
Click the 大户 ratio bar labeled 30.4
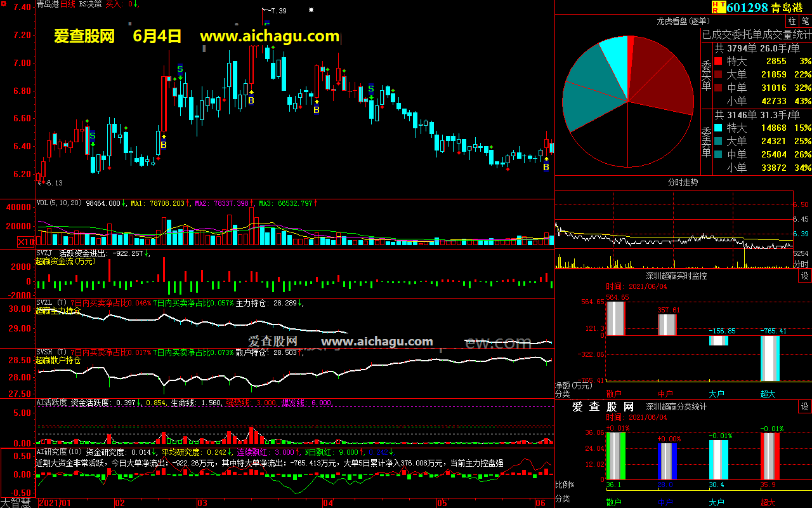pos(718,460)
